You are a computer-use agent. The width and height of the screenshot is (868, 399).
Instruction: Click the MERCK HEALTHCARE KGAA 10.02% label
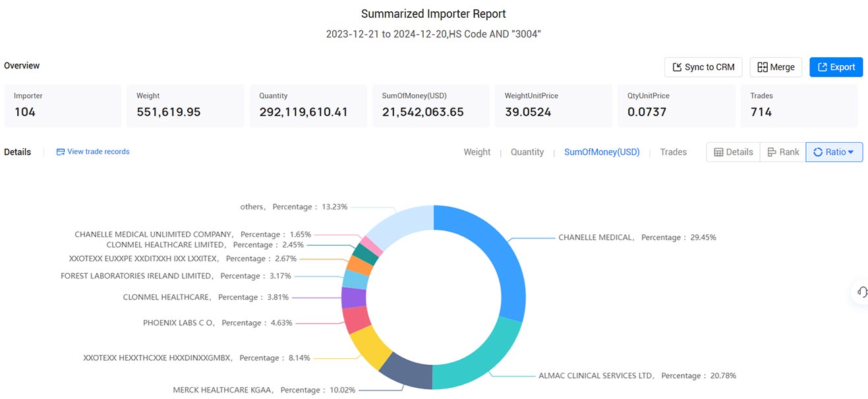coord(264,390)
